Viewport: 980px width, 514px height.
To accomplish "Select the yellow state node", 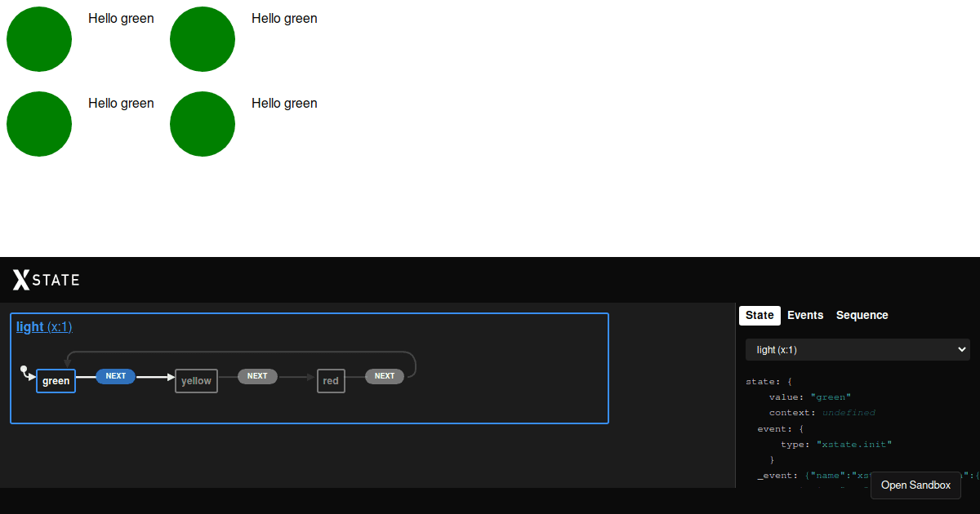I will click(x=196, y=381).
